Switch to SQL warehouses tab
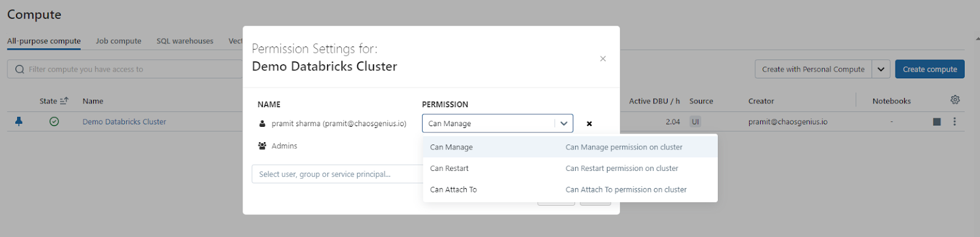 pyautogui.click(x=185, y=41)
